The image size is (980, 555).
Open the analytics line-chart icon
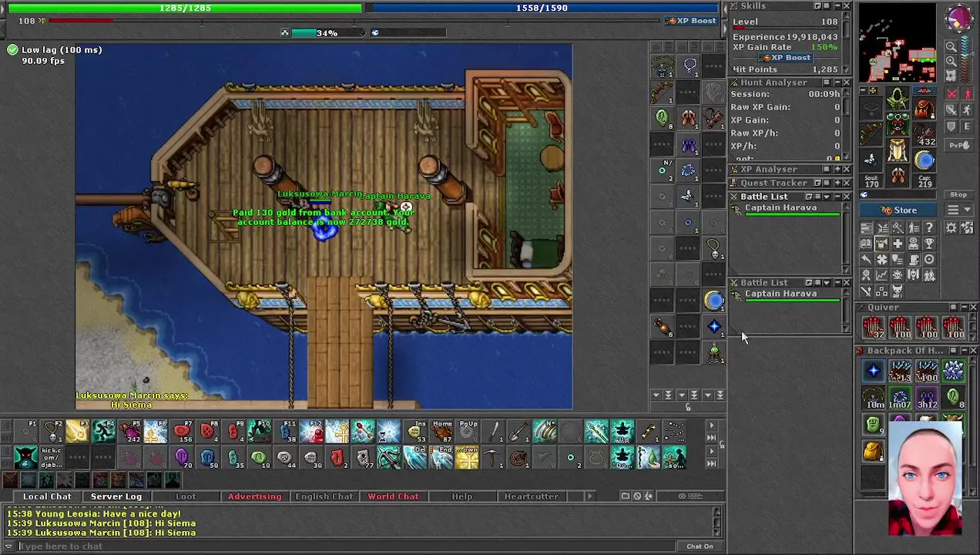pyautogui.click(x=881, y=274)
